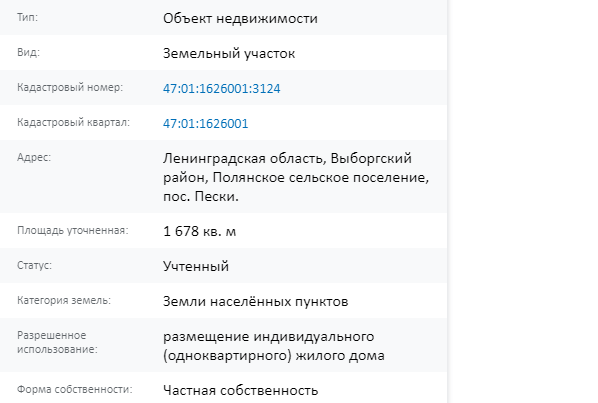Select the value 'Земельный участок'
Image resolution: width=598 pixels, height=403 pixels.
tap(229, 53)
